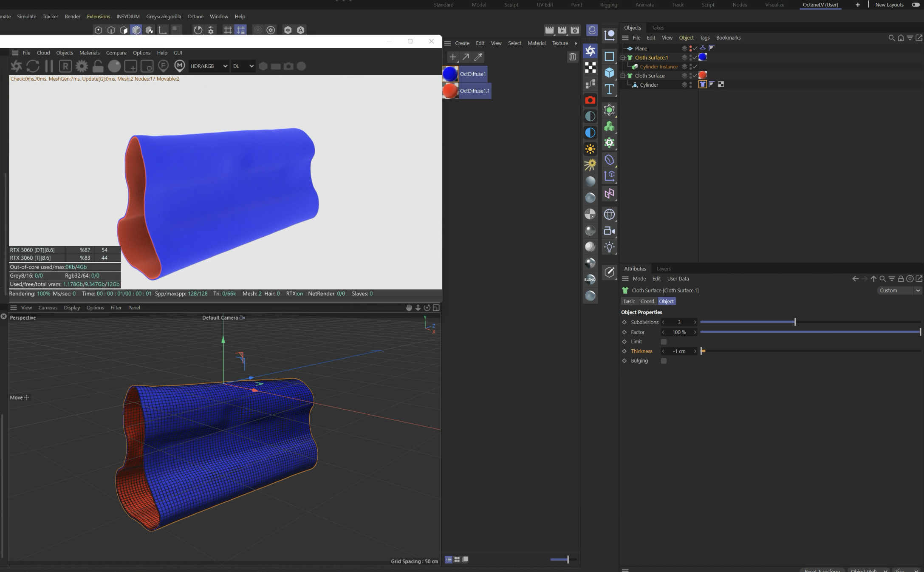Pause the Octane live viewer render
The height and width of the screenshot is (572, 924).
coord(49,66)
